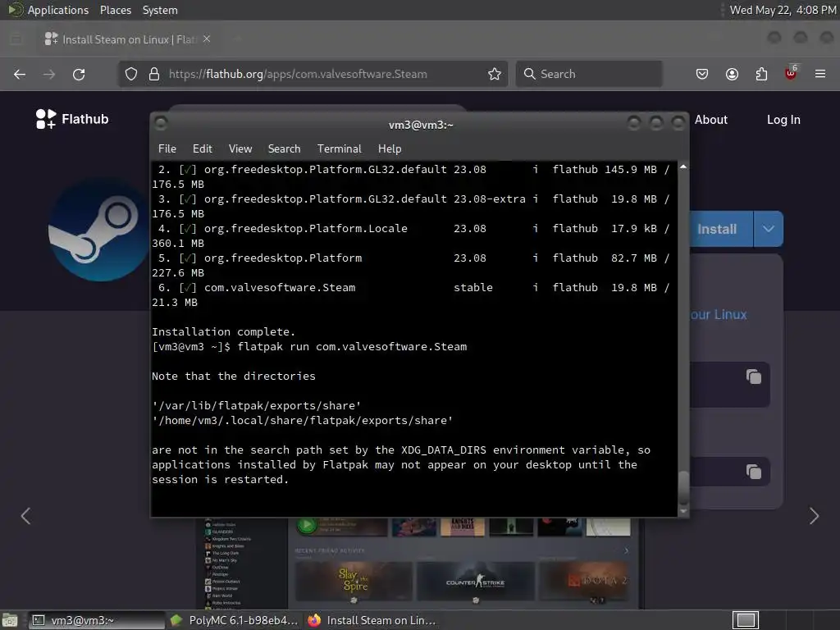Click the padlock site security icon

[x=154, y=74]
